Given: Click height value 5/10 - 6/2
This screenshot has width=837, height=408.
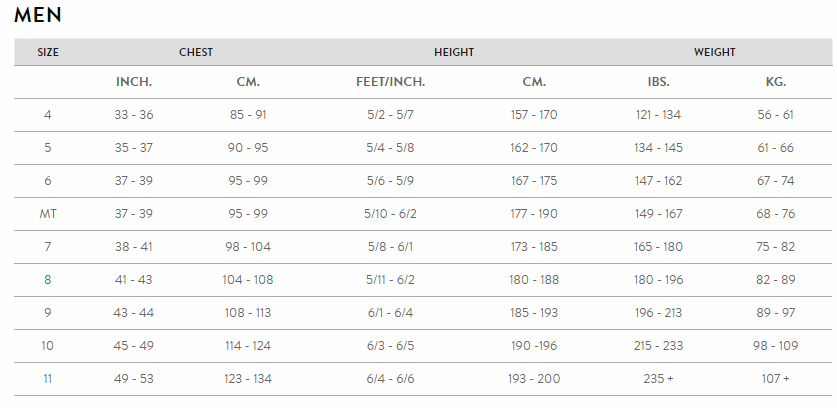Looking at the screenshot, I should pyautogui.click(x=390, y=214).
